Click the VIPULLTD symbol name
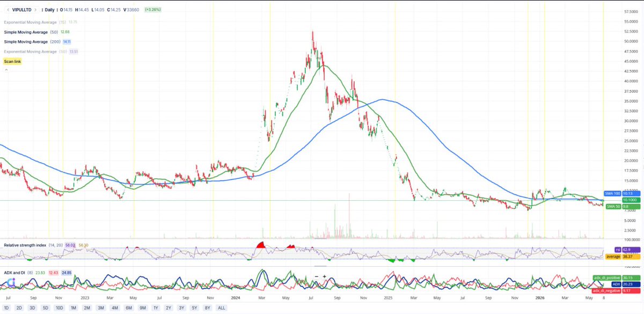 point(21,10)
